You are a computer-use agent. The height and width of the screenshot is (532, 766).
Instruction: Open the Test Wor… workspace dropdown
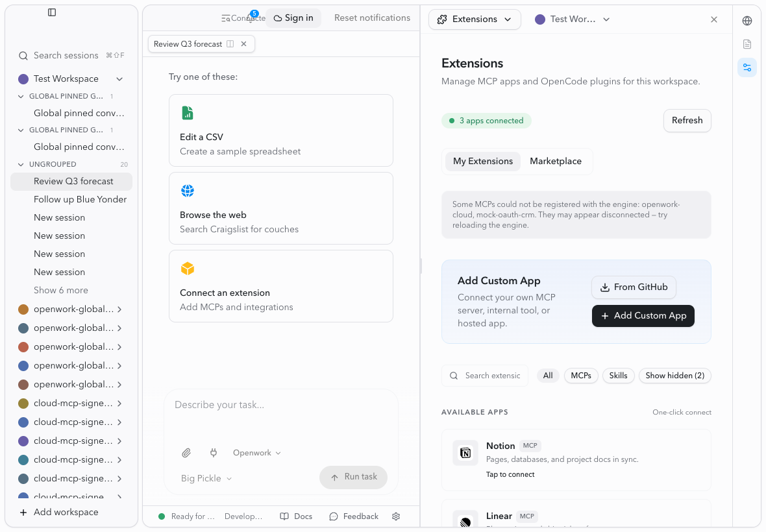click(x=572, y=19)
